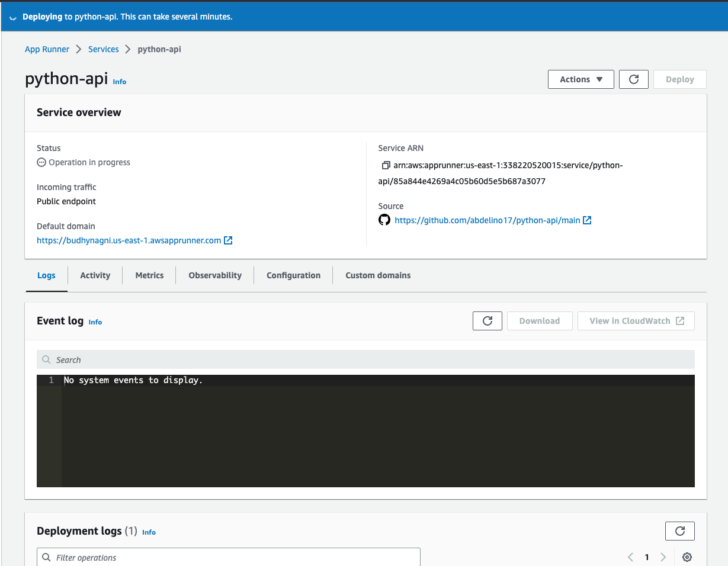Click the external-link icon on the default domain
Viewport: 728px width, 566px height.
pos(228,240)
